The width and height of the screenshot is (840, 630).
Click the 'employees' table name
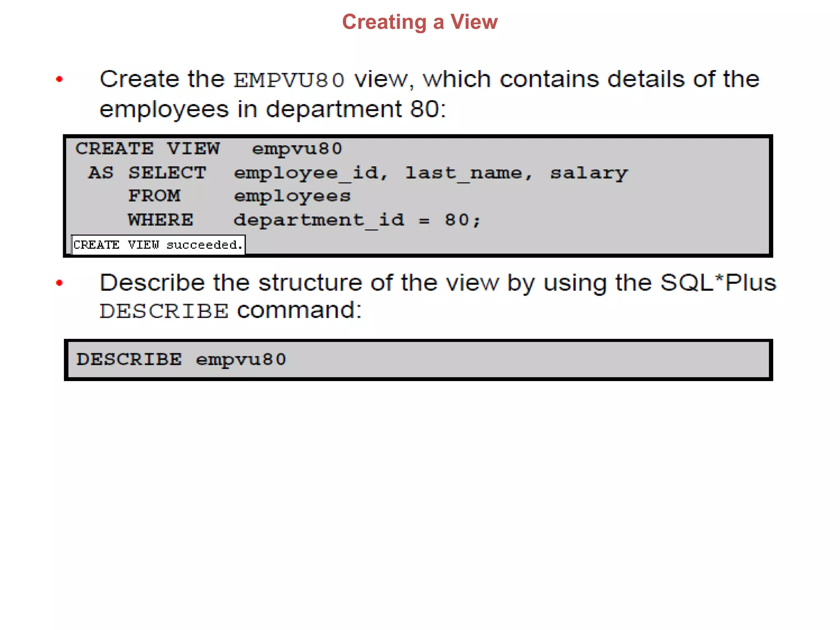coord(292,196)
